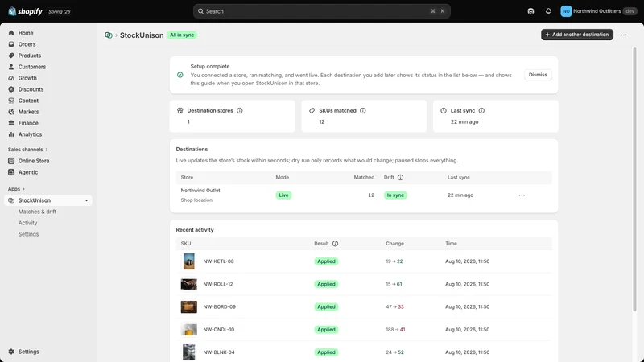Click the Northwind Outlet store name
The height and width of the screenshot is (362, 644).
[200, 191]
